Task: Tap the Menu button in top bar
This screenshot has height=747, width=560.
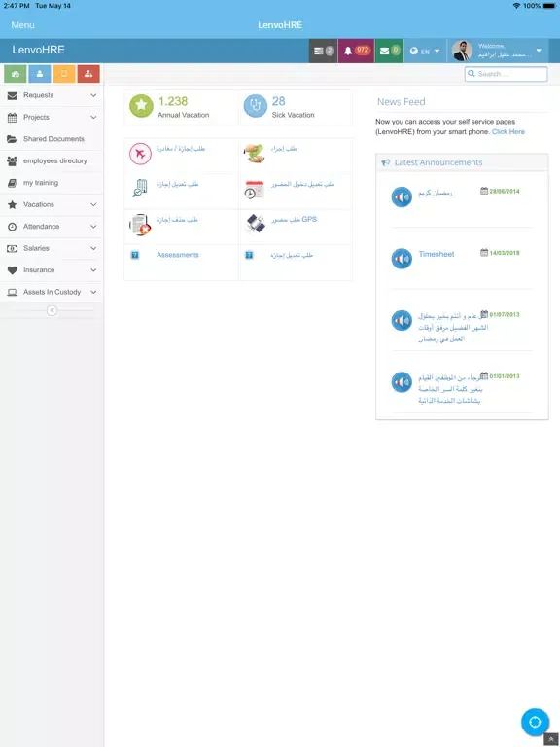Action: coord(23,25)
